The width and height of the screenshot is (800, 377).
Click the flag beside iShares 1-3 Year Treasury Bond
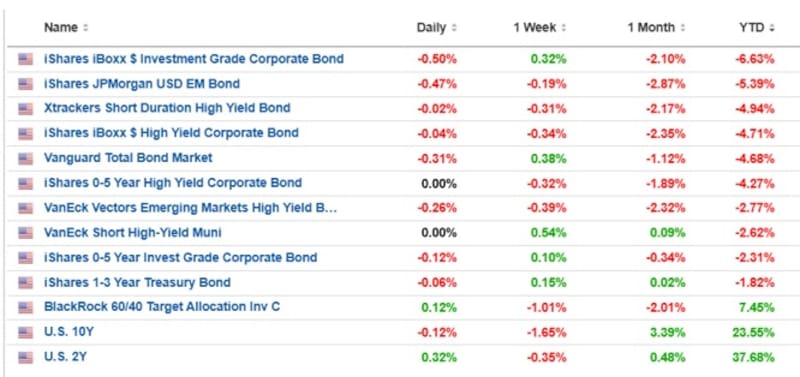[x=26, y=283]
